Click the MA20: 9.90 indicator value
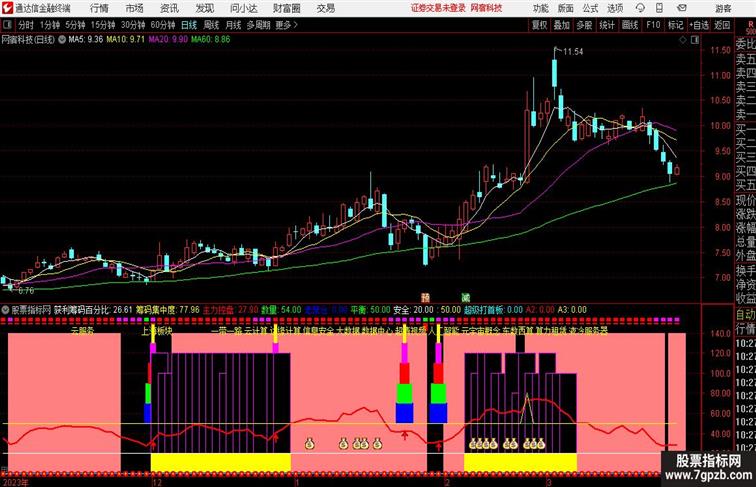The width and height of the screenshot is (756, 487). click(168, 40)
